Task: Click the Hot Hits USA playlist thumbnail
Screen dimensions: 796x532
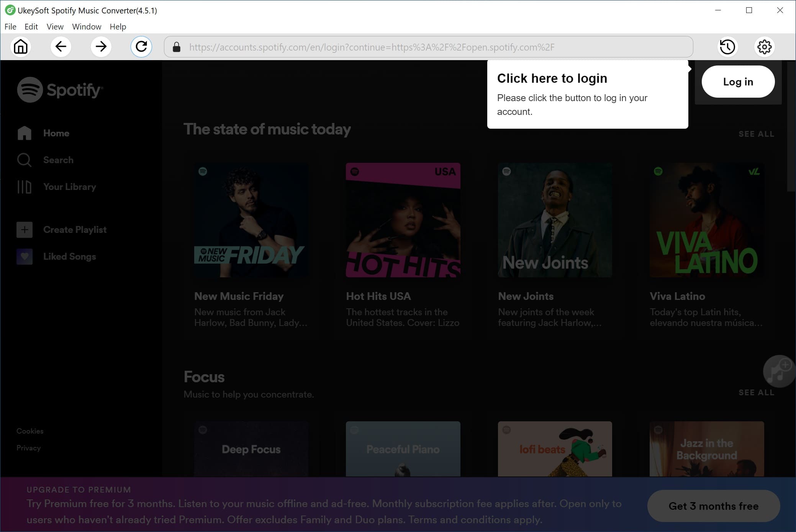Action: [403, 220]
